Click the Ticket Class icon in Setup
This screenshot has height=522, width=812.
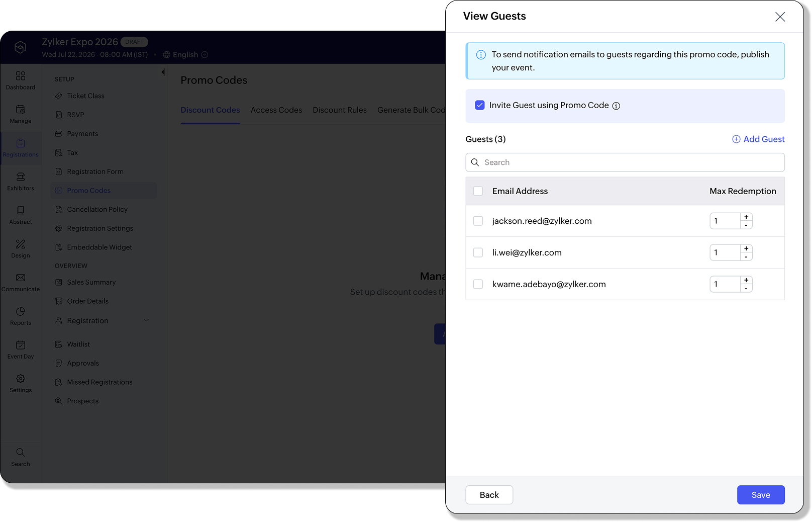click(x=59, y=96)
